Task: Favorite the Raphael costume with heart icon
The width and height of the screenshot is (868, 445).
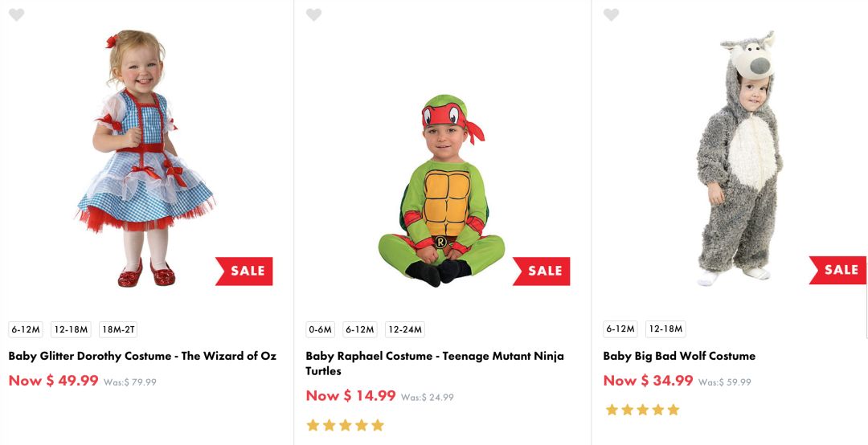Action: pyautogui.click(x=313, y=14)
